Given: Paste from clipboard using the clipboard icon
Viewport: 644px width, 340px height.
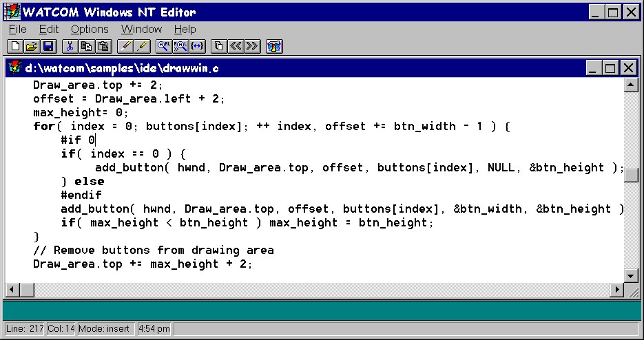Looking at the screenshot, I should coord(103,46).
